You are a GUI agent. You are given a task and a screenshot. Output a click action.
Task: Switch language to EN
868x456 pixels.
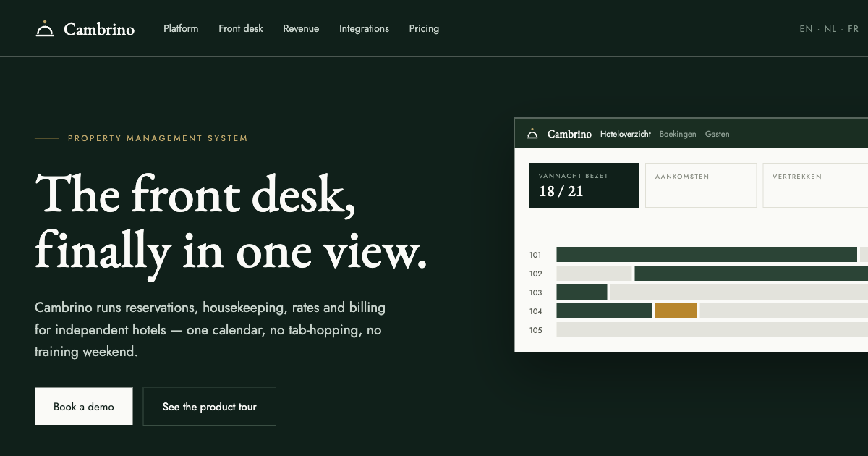coord(806,29)
